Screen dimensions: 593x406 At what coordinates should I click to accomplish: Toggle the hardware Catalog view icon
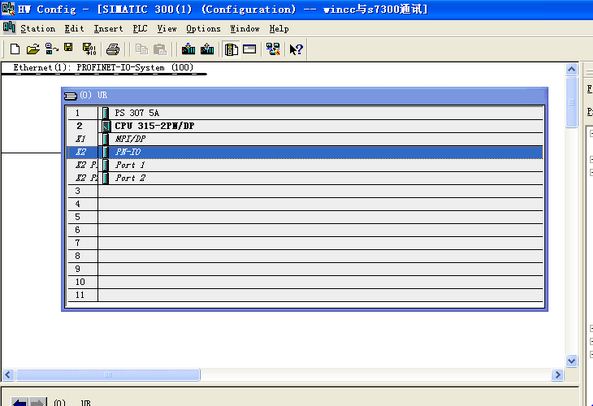point(231,49)
